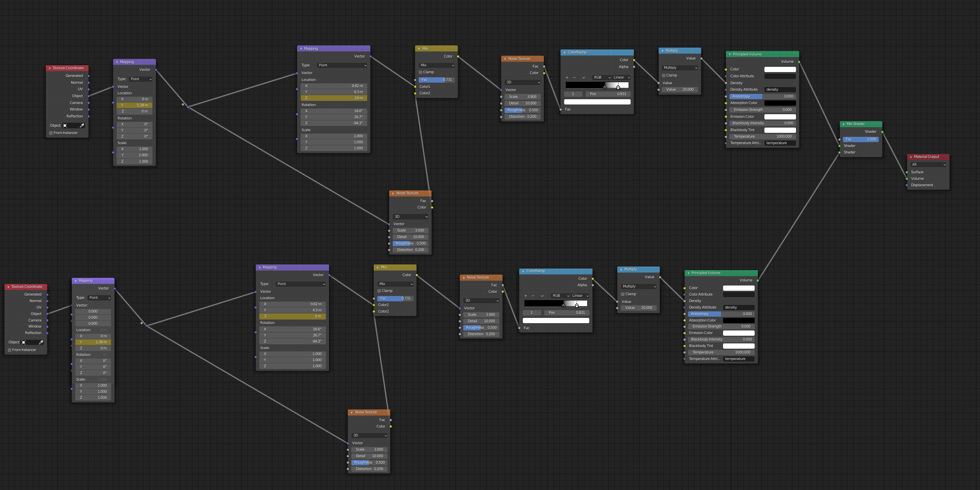
Task: Open the Linear interpolation dropdown in the upper ColorRamp
Action: [x=621, y=77]
